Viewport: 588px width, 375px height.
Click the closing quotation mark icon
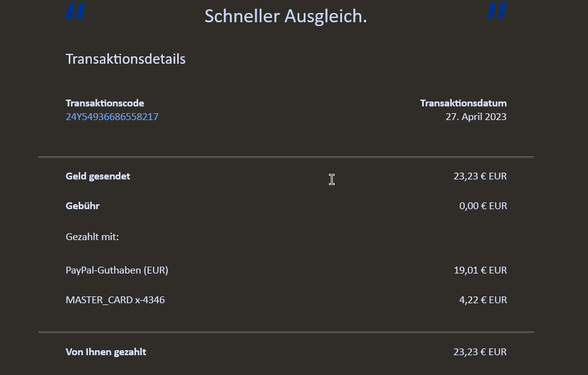497,11
